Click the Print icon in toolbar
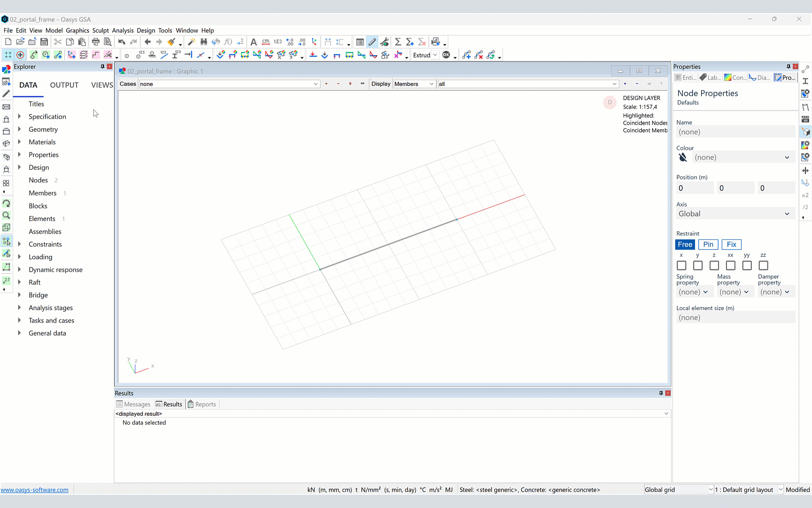The height and width of the screenshot is (508, 812). 95,42
